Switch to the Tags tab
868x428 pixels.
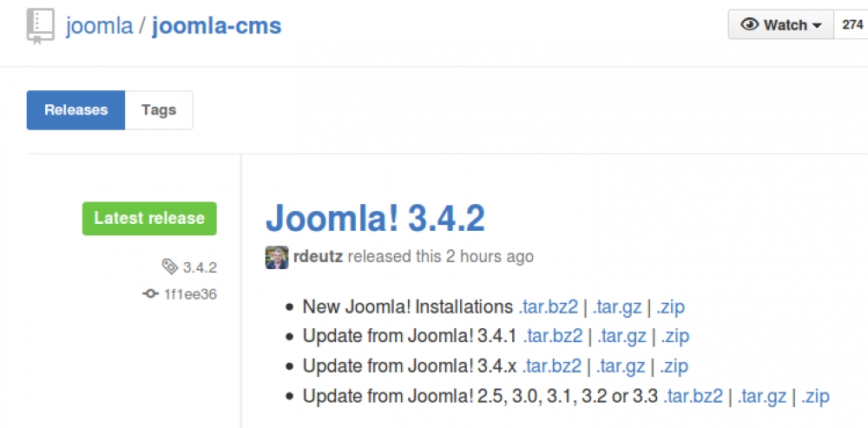[159, 110]
